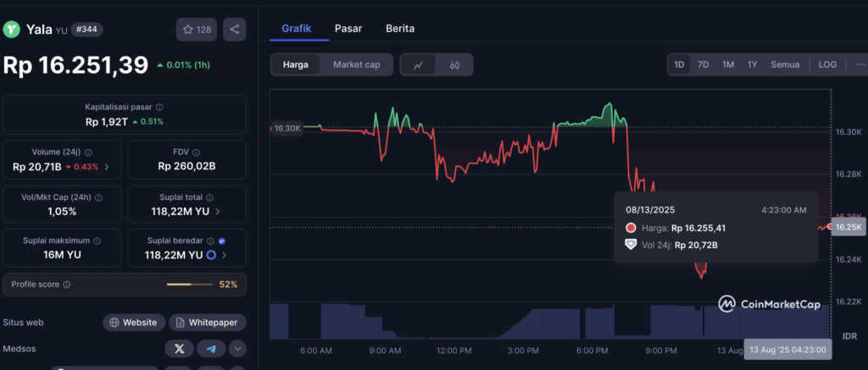Open the X (Twitter) social link
The height and width of the screenshot is (370, 868).
coord(180,349)
